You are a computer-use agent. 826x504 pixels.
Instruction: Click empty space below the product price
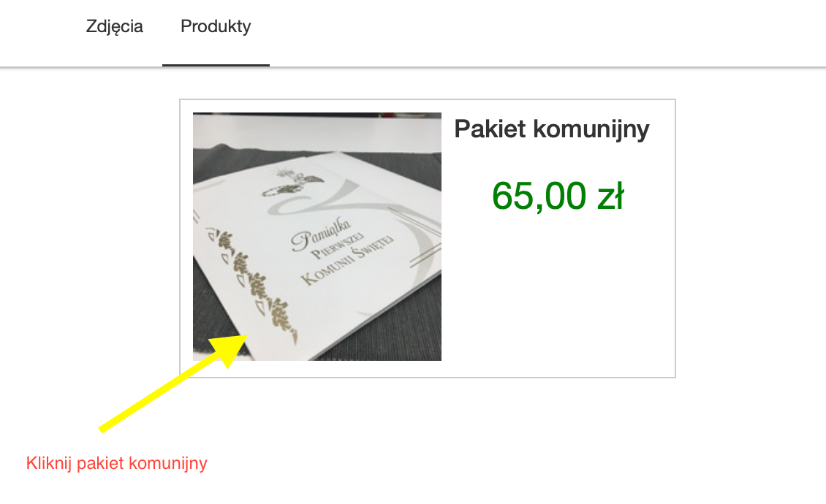(558, 295)
